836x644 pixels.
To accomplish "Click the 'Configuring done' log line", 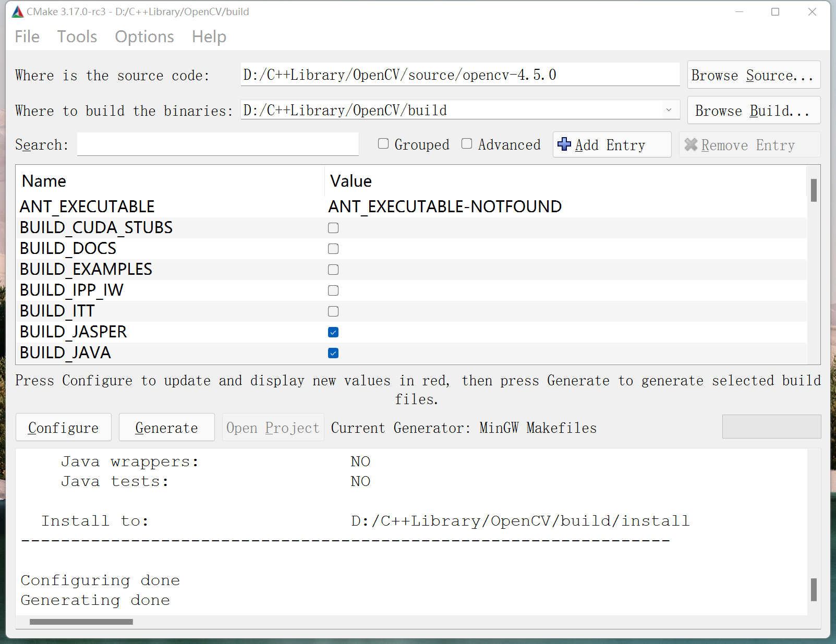I will [101, 580].
